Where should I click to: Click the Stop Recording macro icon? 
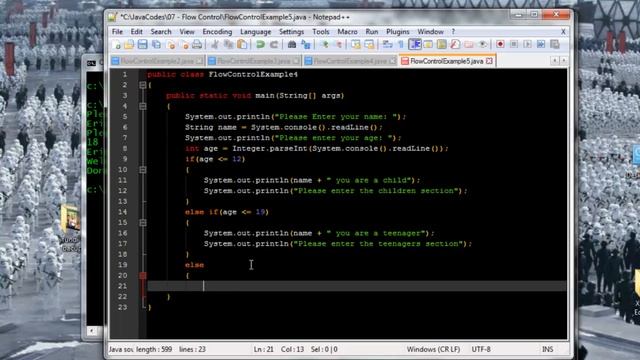[514, 44]
